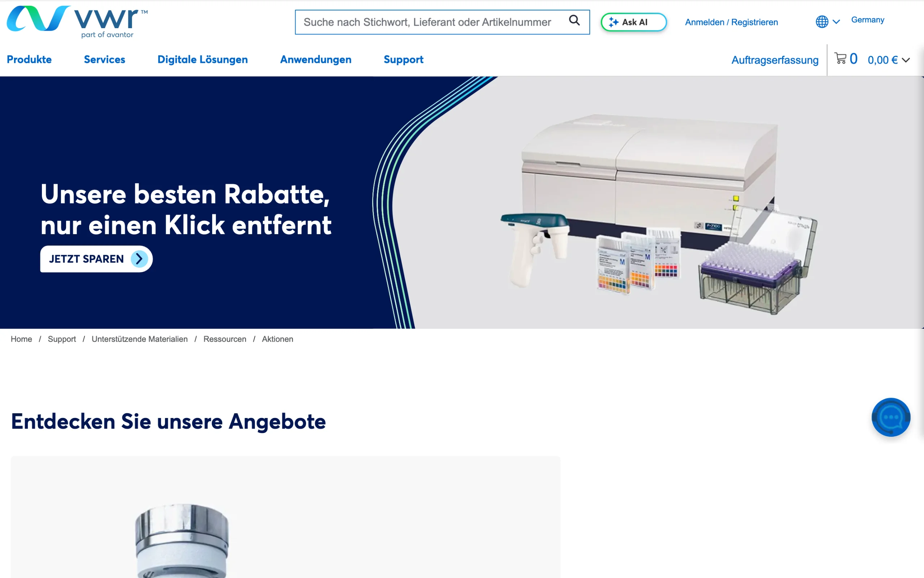Image resolution: width=924 pixels, height=578 pixels.
Task: Click the arrow icon in JETZT SPAREN
Action: tap(139, 259)
